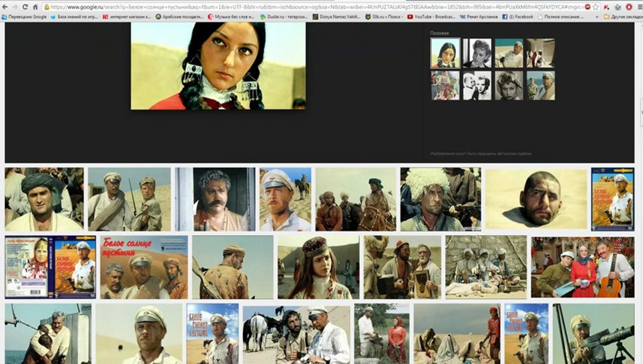Open the browser Home page icon
This screenshot has width=643, height=364.
(35, 7)
